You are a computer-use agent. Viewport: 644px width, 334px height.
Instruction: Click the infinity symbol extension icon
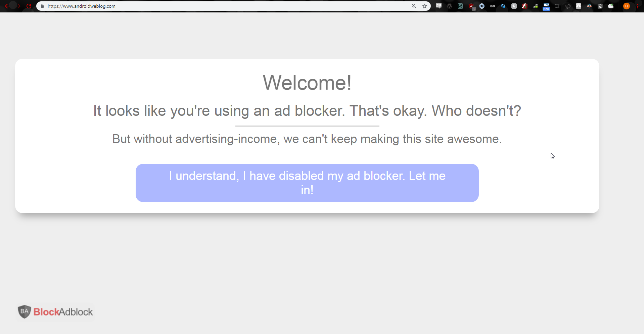[493, 6]
